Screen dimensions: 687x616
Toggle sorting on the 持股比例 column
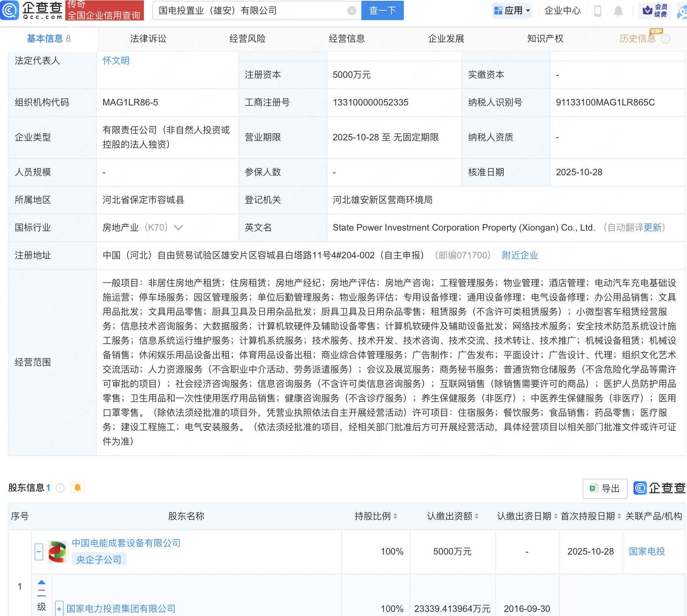coord(396,516)
